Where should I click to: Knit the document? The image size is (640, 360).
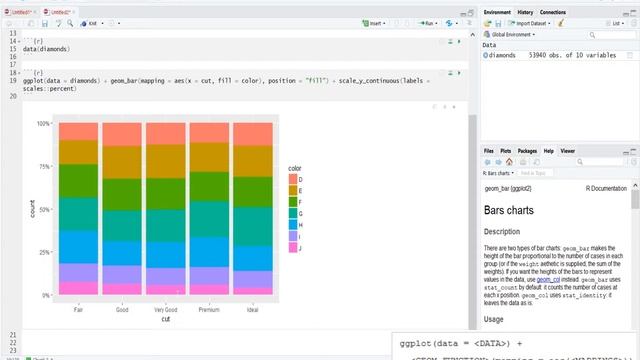pos(89,24)
